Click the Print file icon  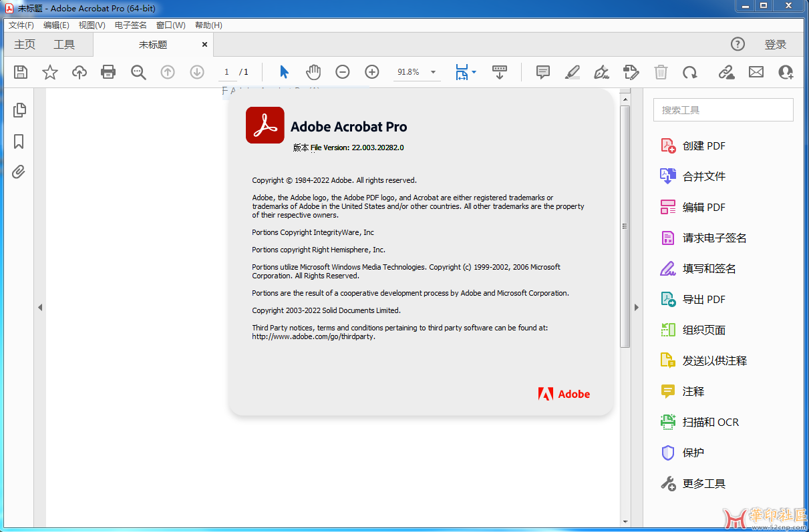(108, 72)
